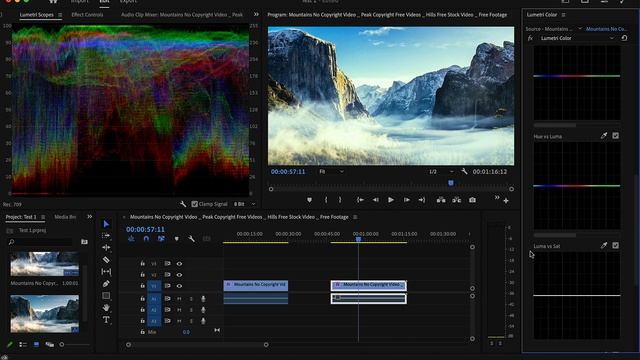
Task: Open the 8 Bit depth dropdown
Action: point(244,204)
